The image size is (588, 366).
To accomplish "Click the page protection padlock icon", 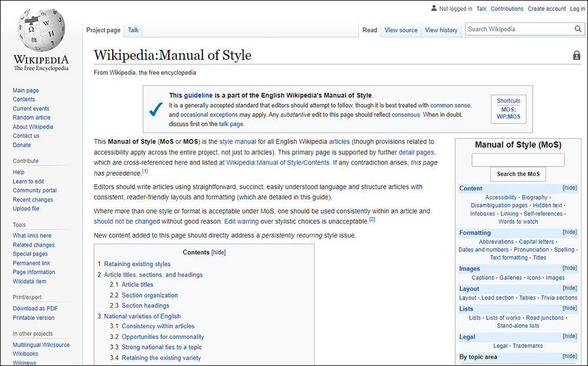I will click(577, 55).
